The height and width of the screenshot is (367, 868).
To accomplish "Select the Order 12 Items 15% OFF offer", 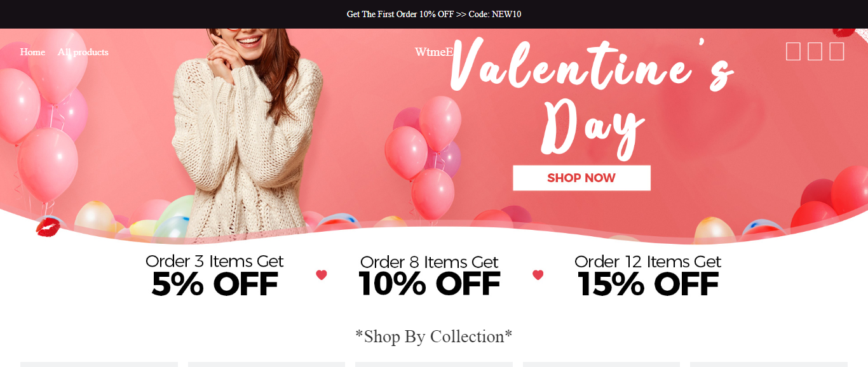I will point(648,276).
